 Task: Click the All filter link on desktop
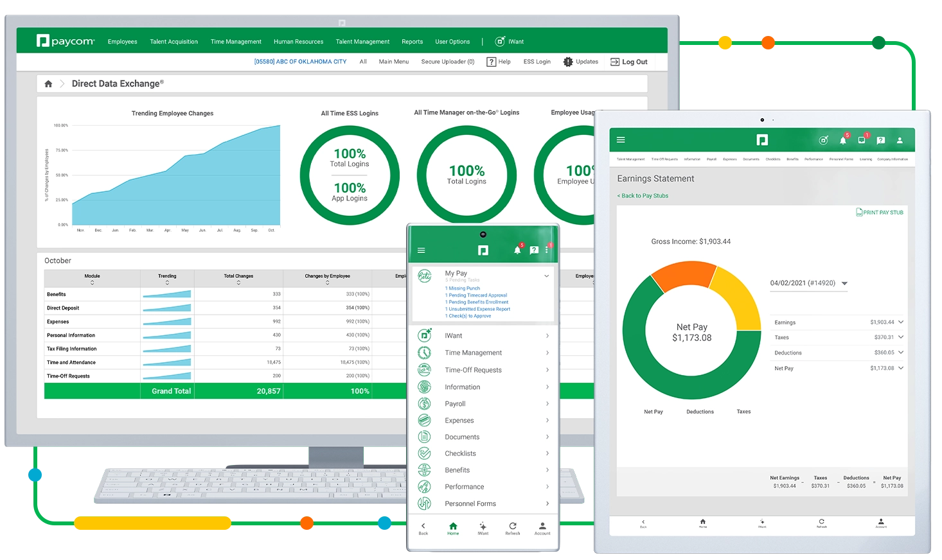[x=363, y=62]
